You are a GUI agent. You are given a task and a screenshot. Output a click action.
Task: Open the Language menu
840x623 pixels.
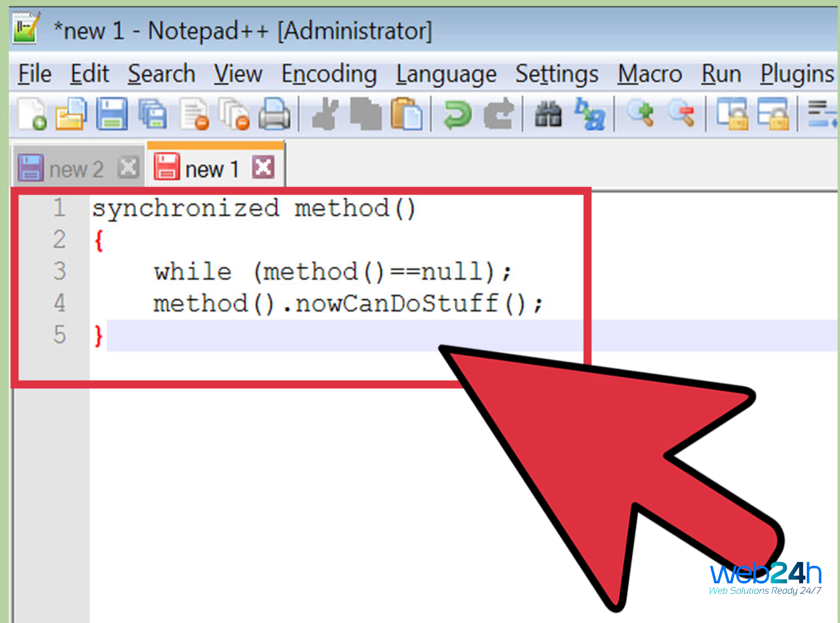tap(446, 74)
